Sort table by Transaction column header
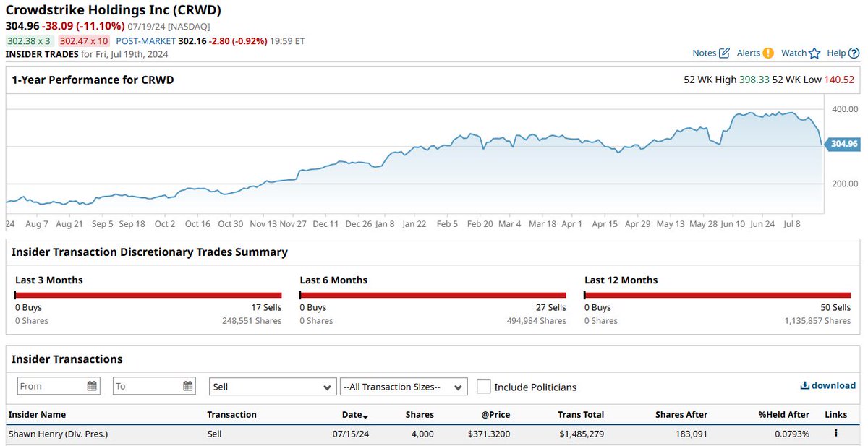Screen dimensions: 868x446 point(231,415)
